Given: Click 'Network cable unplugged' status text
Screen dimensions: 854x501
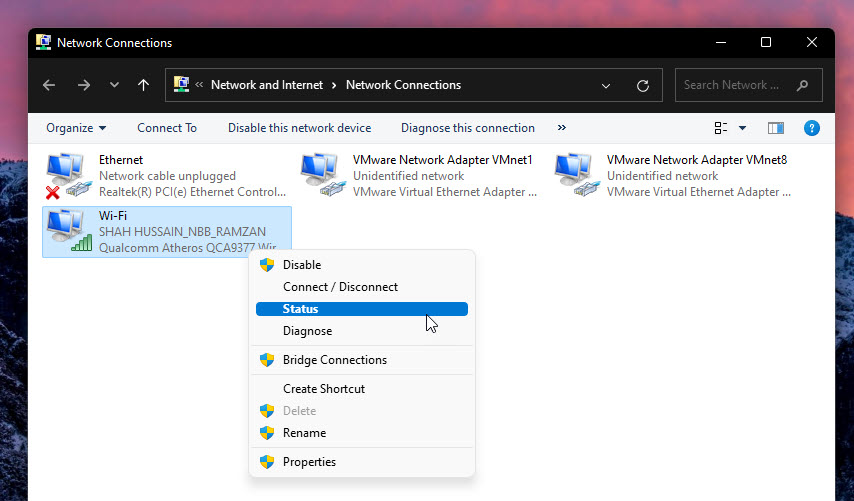Looking at the screenshot, I should pos(167,176).
